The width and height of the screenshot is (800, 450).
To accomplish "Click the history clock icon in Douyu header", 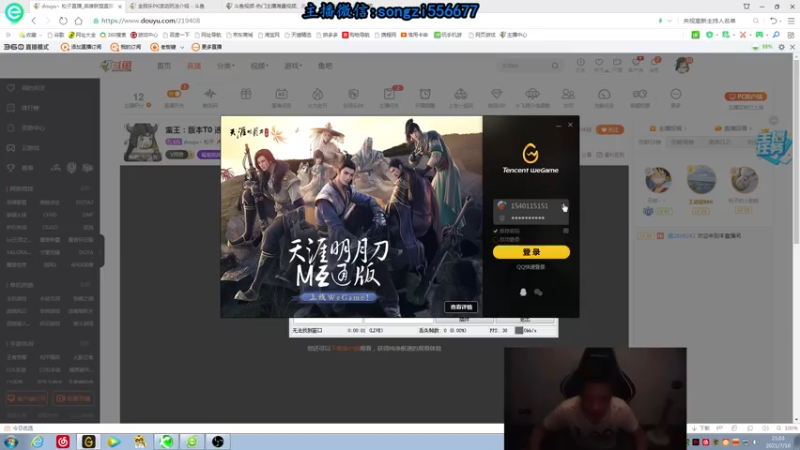I will tap(581, 62).
